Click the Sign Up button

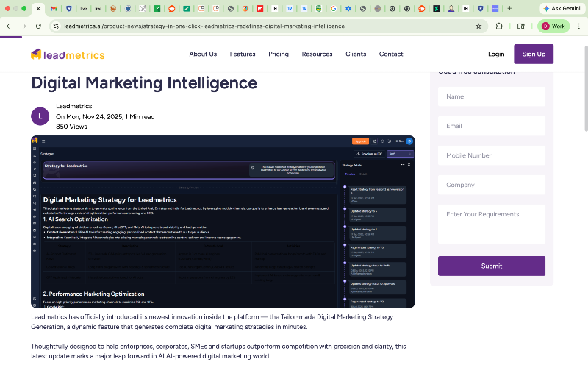[534, 54]
